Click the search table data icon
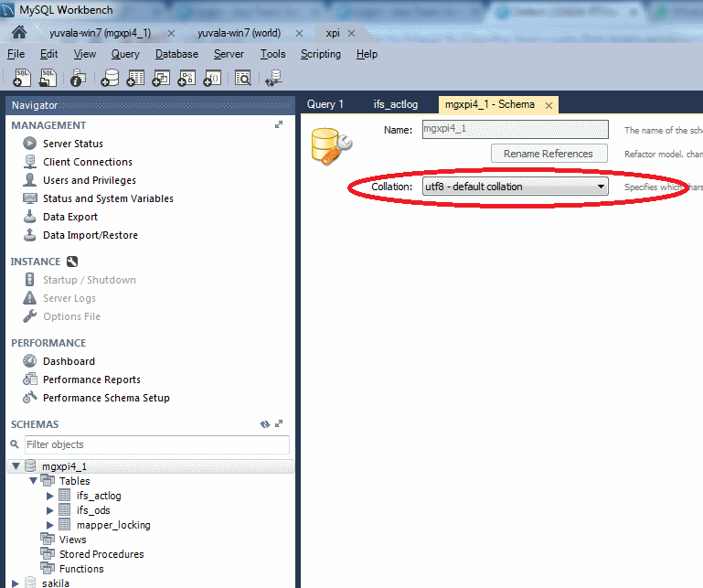Viewport: 703px width, 588px height. point(243,78)
